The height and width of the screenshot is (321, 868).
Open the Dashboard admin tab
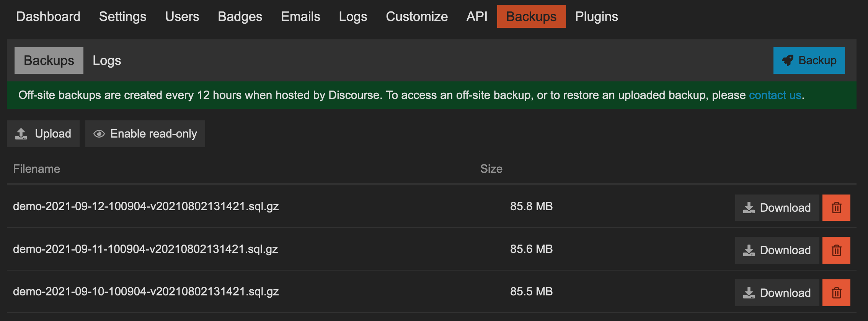coord(48,16)
